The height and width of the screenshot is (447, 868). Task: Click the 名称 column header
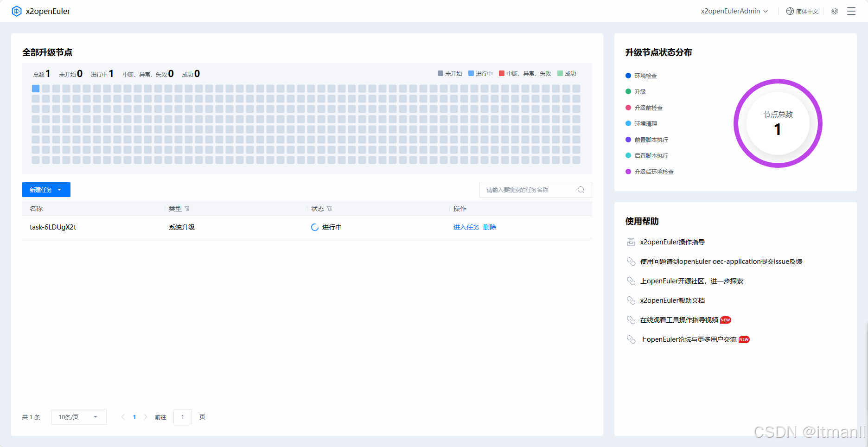point(36,209)
